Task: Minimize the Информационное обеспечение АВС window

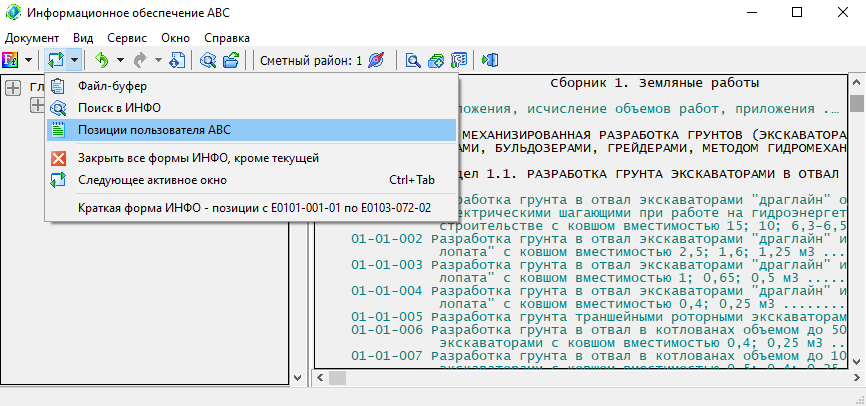Action: 752,12
